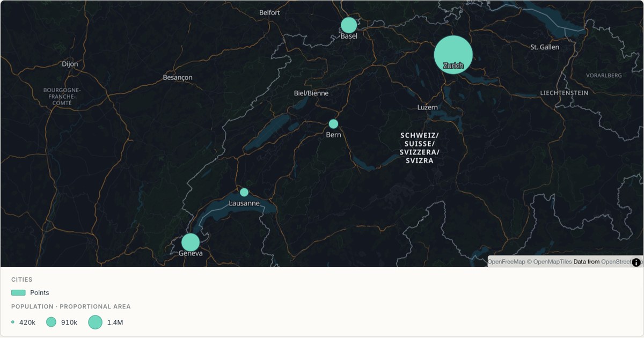Screen dimensions: 644x338
Task: Click the 'Luzern' map label
Action: coord(428,107)
